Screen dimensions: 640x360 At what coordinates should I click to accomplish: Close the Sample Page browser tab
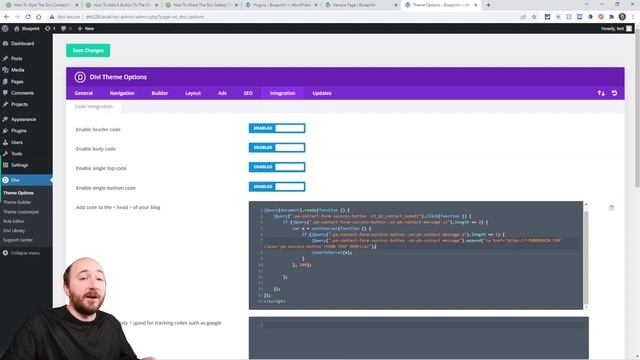coord(396,5)
